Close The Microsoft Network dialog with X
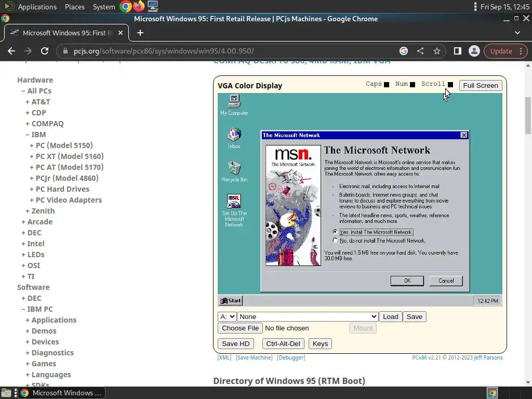 (464, 136)
